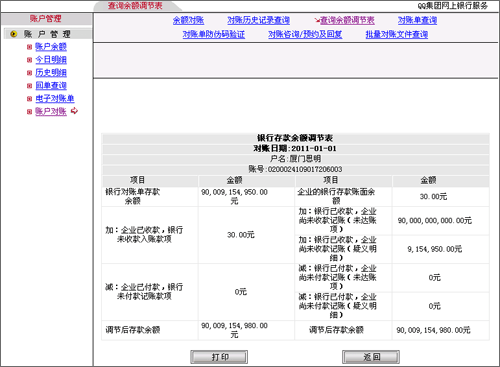Image resolution: width=500 pixels, height=367 pixels.
Task: Click the red square icon beside 回单查询
Action: pyautogui.click(x=29, y=86)
